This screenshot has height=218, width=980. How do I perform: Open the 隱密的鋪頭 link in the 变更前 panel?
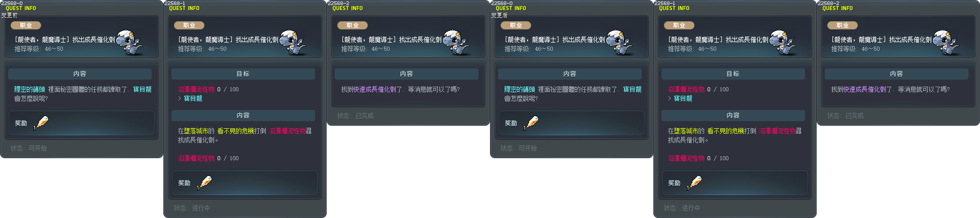coord(29,89)
